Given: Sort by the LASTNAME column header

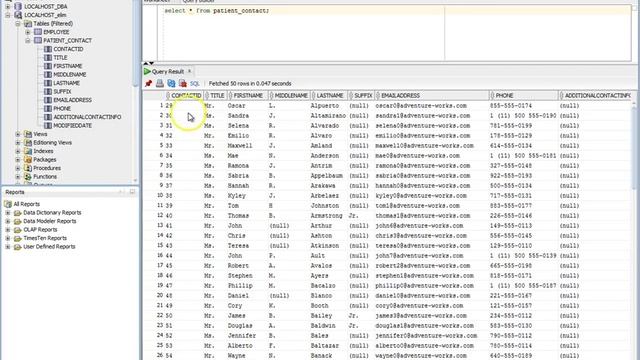Looking at the screenshot, I should (329, 96).
